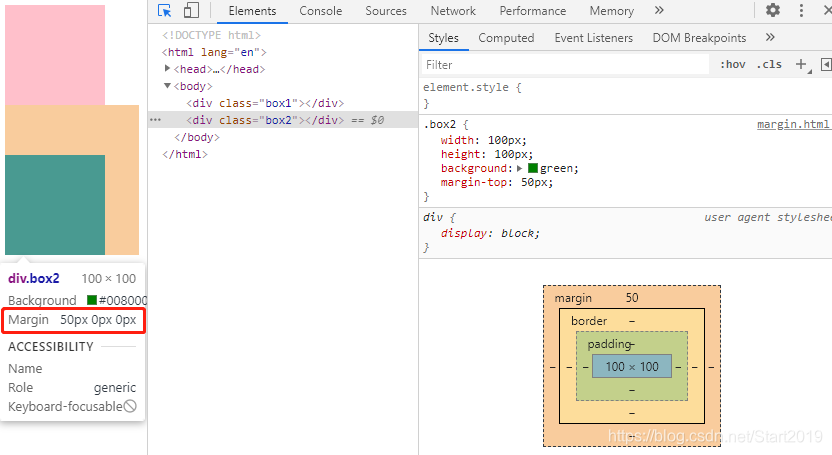Screen dimensions: 832x455
Task: Open DevTools settings gear
Action: [x=773, y=10]
